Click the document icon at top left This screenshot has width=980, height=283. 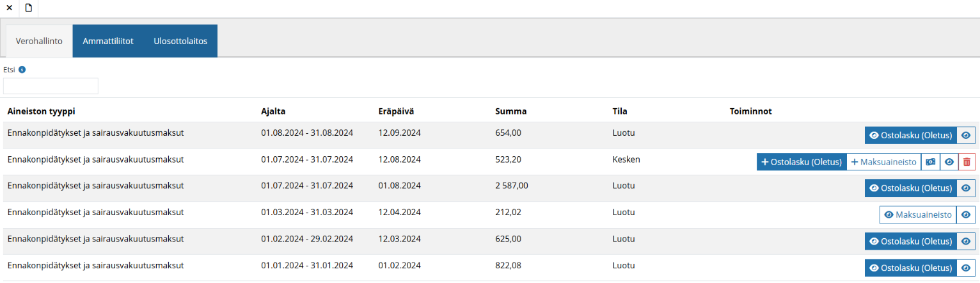tap(28, 8)
